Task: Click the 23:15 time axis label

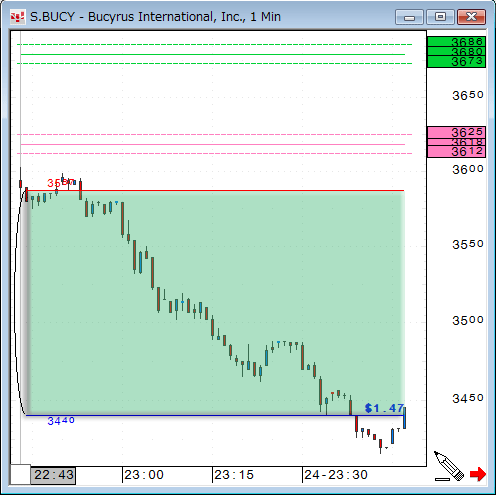Action: pos(234,475)
